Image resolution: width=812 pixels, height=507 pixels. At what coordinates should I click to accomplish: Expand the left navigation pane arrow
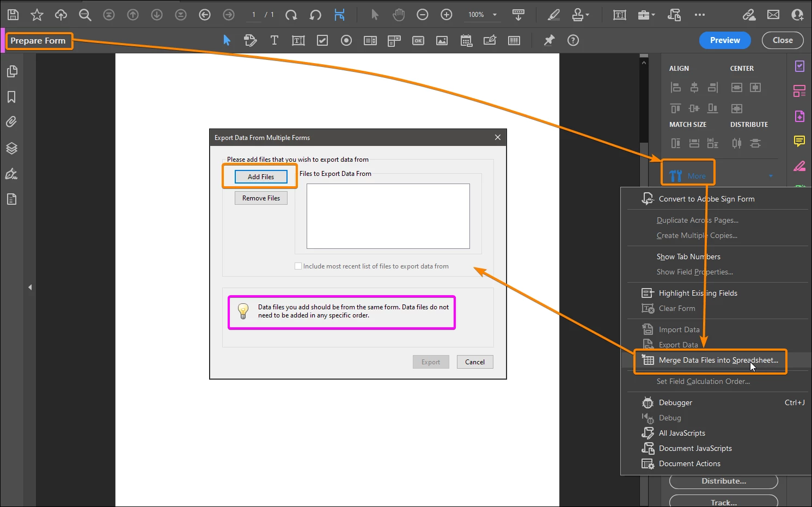[x=30, y=287]
